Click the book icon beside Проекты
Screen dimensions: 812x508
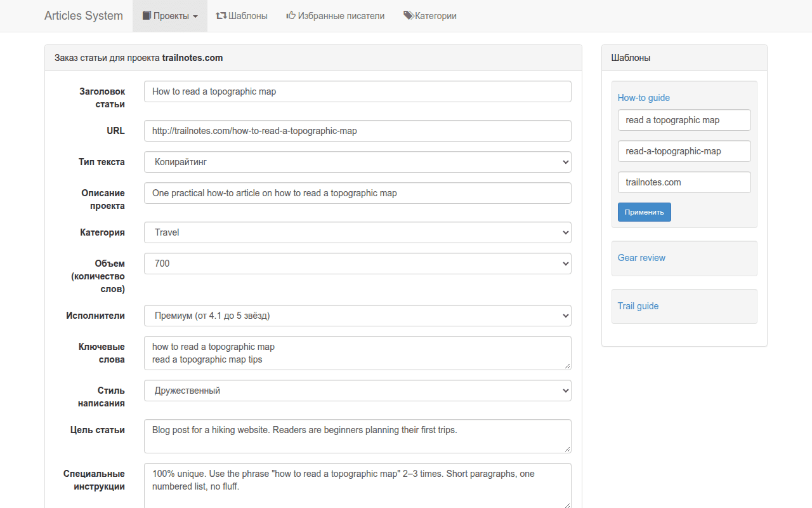[x=147, y=16]
